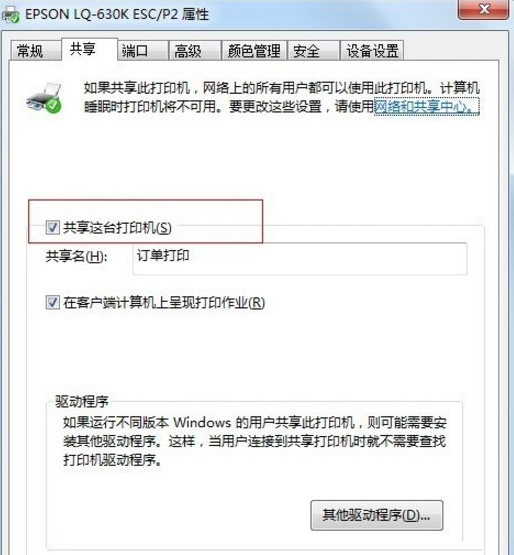Screen dimensions: 514x555
Task: Click the 共享名(H) label
Action: [76, 256]
